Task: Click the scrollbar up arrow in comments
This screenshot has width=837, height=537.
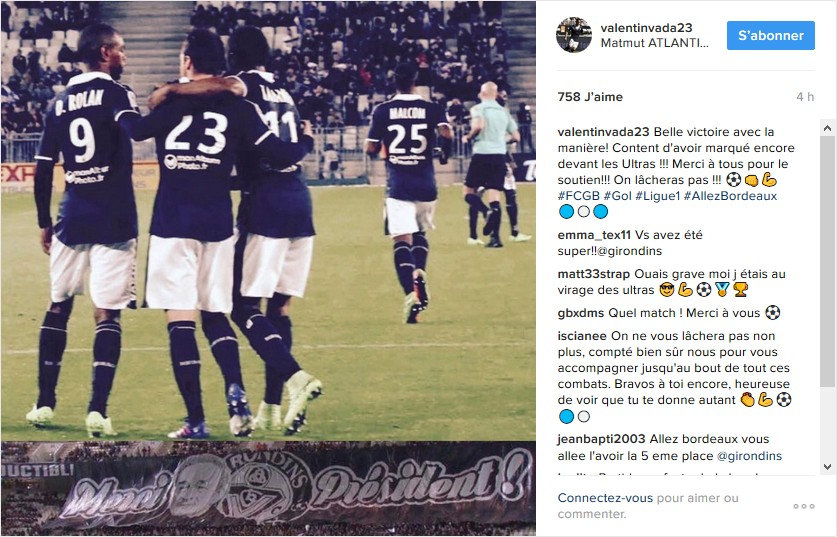Action: pyautogui.click(x=827, y=128)
